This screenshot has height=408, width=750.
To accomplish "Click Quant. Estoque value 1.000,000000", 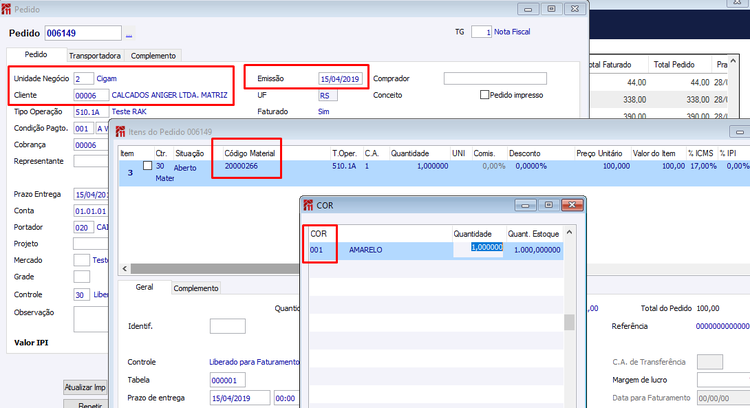I will point(537,250).
